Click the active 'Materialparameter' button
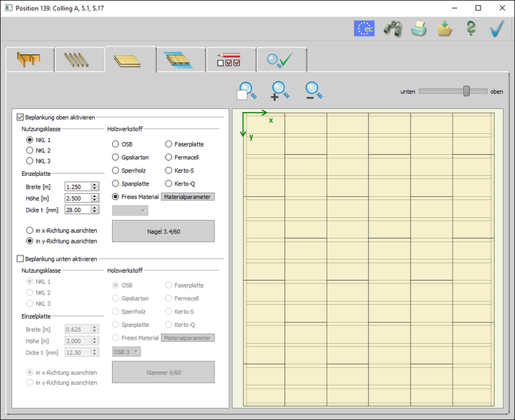The width and height of the screenshot is (515, 420). pyautogui.click(x=187, y=197)
